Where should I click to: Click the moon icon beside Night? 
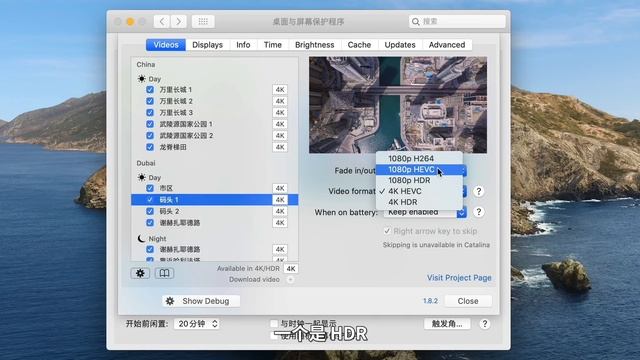tap(141, 238)
